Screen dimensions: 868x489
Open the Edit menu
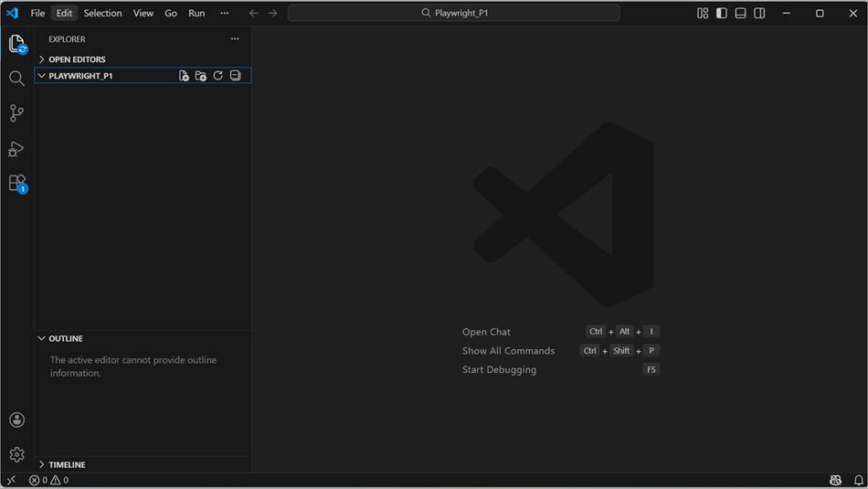64,13
